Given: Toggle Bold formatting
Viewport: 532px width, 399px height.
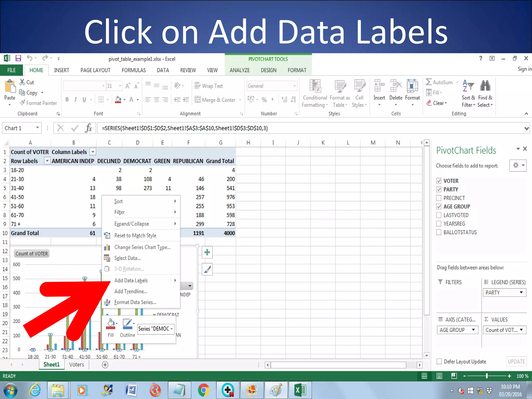Looking at the screenshot, I should click(x=67, y=99).
